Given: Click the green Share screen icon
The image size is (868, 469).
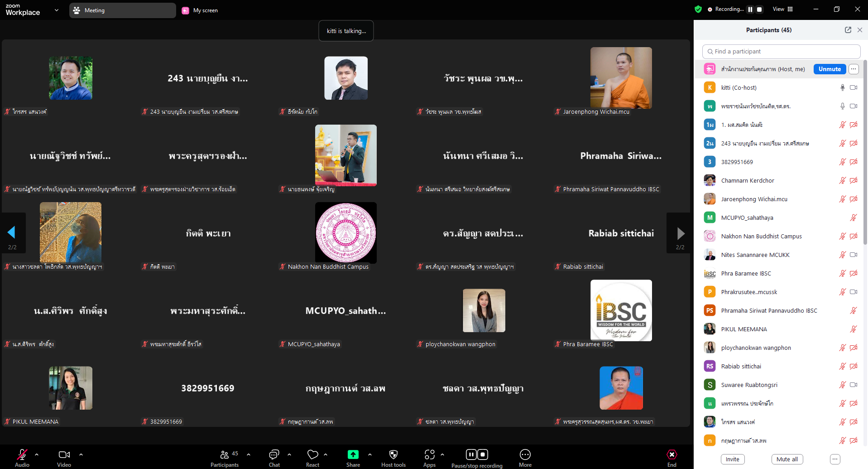Looking at the screenshot, I should 353,454.
